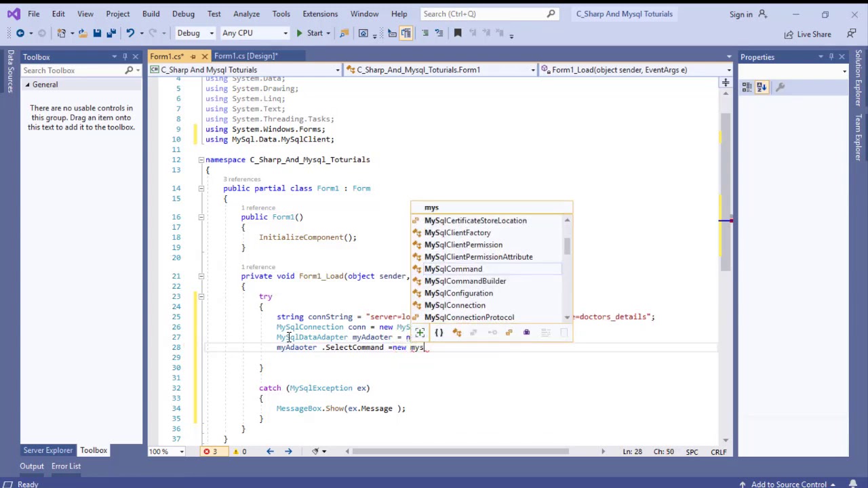
Task: Click the Find in Files toolbar icon
Action: pyautogui.click(x=344, y=33)
